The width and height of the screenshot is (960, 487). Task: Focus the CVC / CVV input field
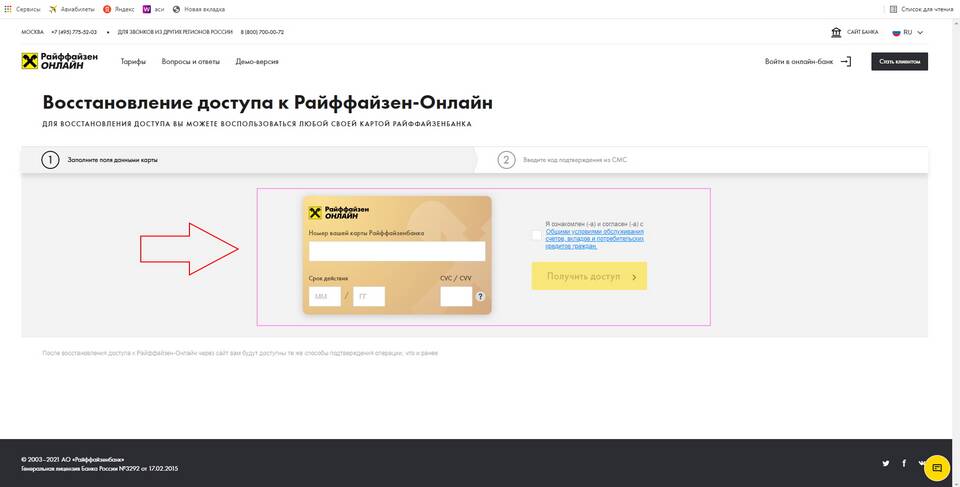pos(456,296)
